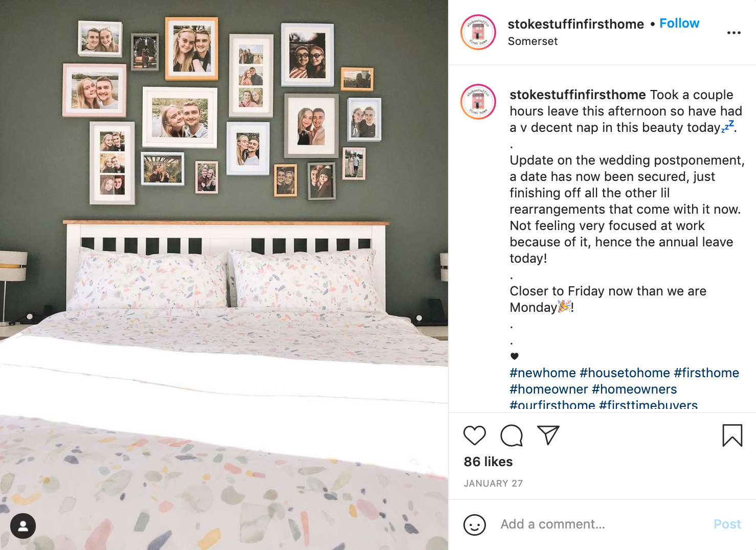Open the three-dot more options menu
756x550 pixels.
tap(733, 33)
